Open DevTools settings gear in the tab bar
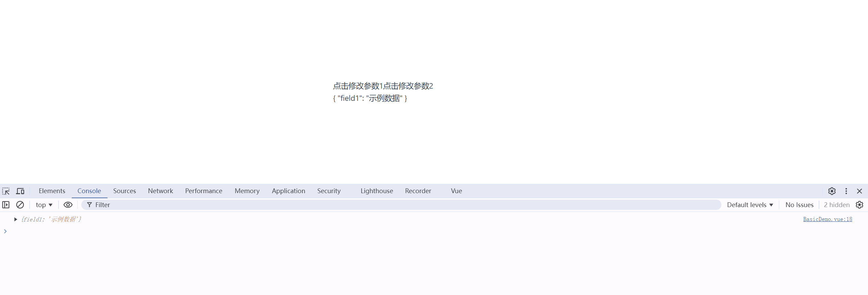This screenshot has height=295, width=868. point(832,191)
